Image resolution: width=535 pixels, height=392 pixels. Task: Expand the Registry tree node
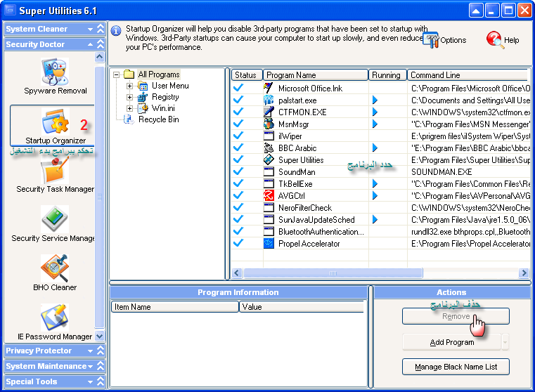129,97
